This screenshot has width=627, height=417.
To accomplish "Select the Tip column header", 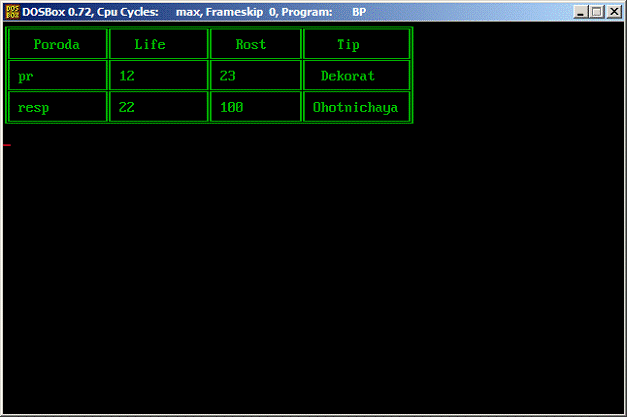I will click(x=356, y=44).
